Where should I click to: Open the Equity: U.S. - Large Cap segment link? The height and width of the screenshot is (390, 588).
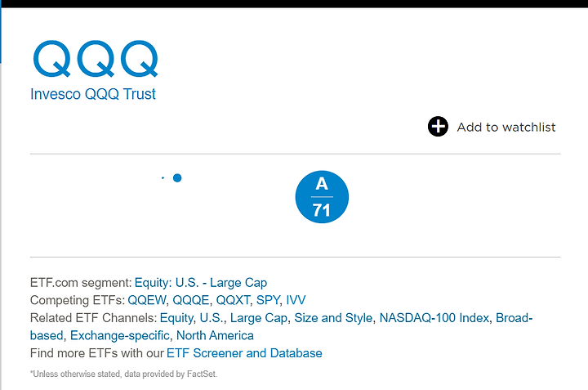[201, 283]
